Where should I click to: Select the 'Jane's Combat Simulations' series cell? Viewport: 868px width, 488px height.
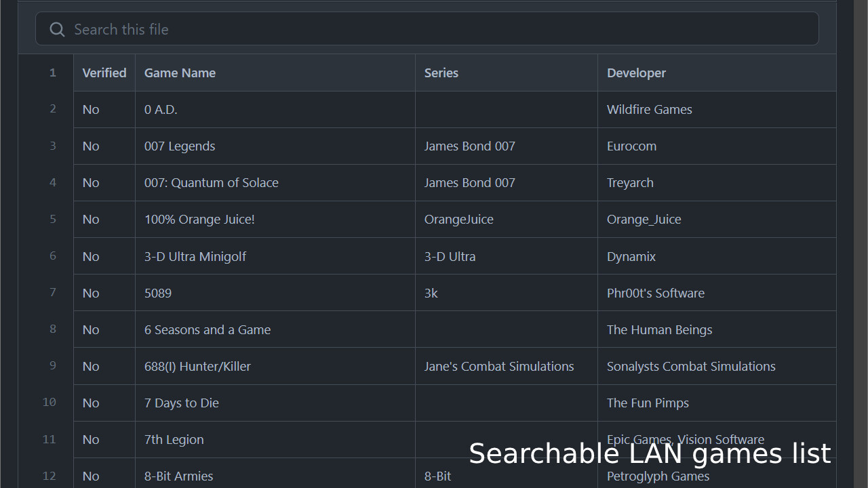pyautogui.click(x=499, y=367)
